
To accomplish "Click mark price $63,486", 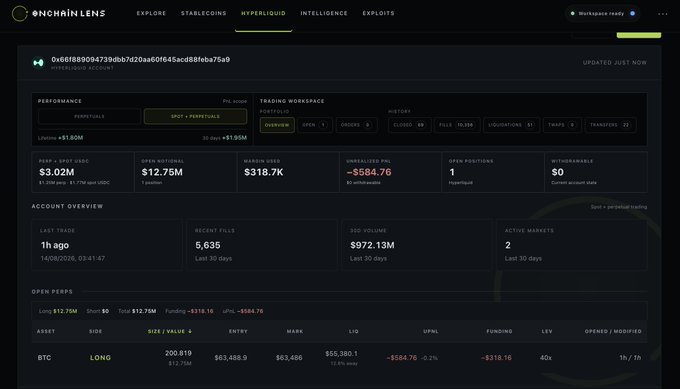I will click(x=289, y=358).
